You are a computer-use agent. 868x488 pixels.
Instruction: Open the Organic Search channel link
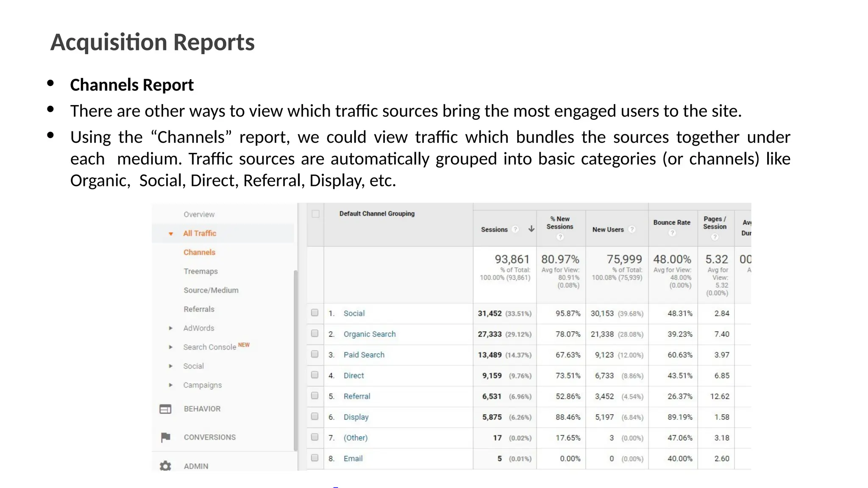pyautogui.click(x=370, y=334)
